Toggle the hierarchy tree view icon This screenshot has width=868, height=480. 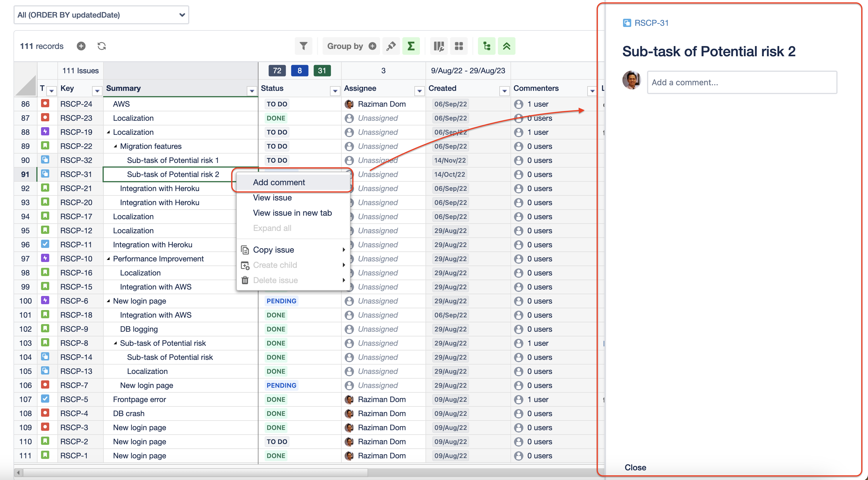[486, 46]
